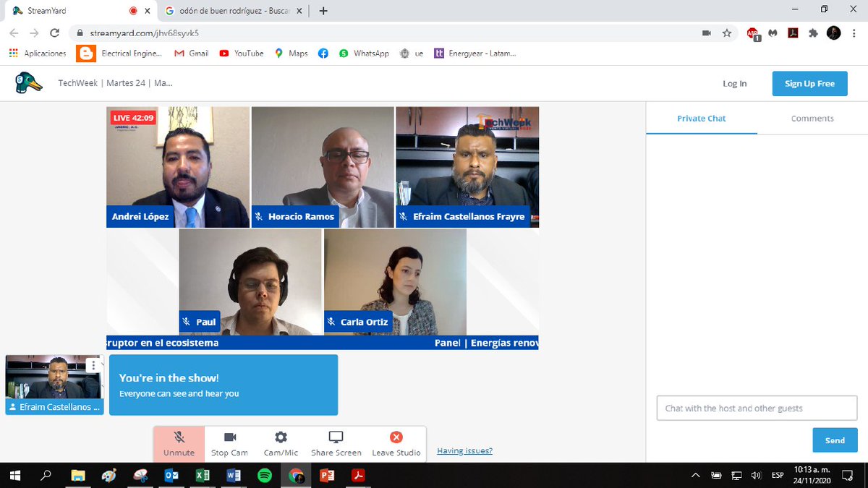Open Adobe Acrobat from the taskbar
The image size is (868, 488).
point(358,475)
